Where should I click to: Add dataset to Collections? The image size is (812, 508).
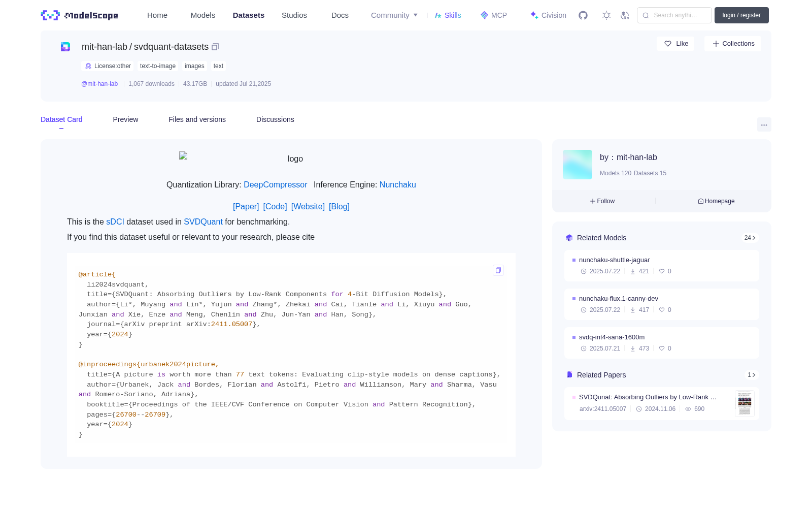[x=733, y=44]
